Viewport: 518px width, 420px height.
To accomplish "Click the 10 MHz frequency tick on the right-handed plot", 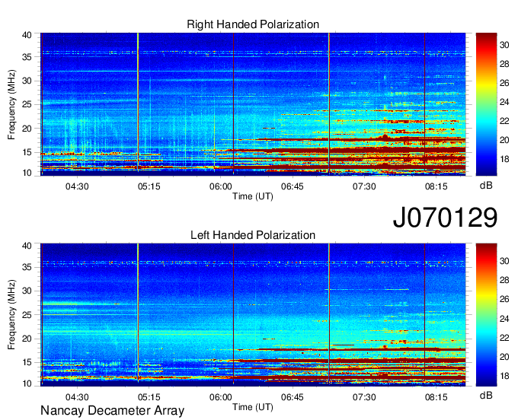I will (27, 173).
